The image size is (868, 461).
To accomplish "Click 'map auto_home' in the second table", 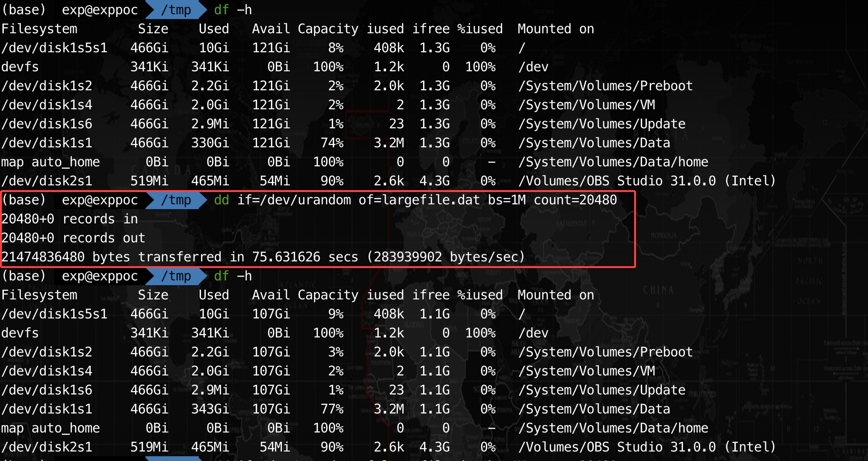I will click(x=50, y=428).
